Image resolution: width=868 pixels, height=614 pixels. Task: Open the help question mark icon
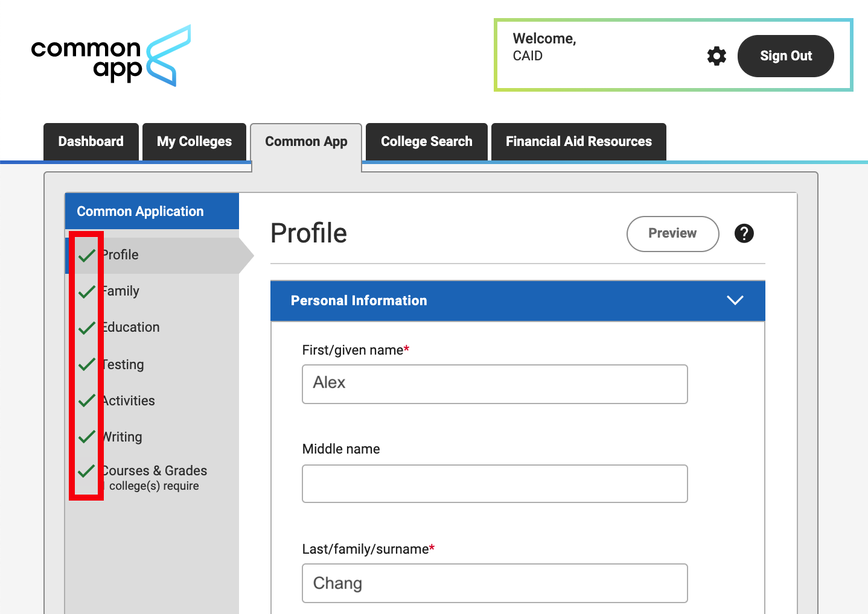click(744, 233)
